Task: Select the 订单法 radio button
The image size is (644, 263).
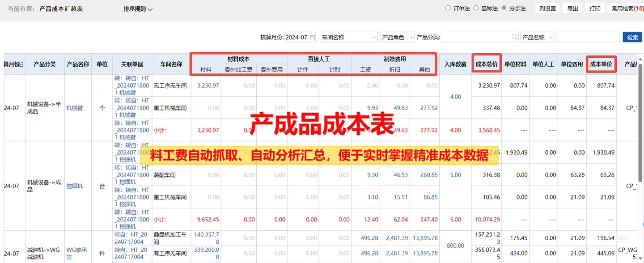Action: pos(448,8)
